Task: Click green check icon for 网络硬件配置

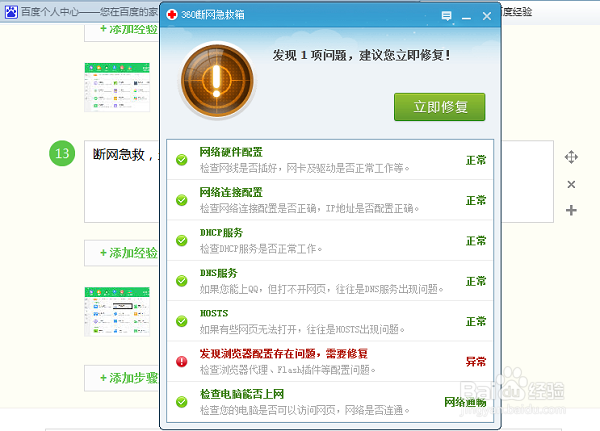Action: tap(182, 160)
